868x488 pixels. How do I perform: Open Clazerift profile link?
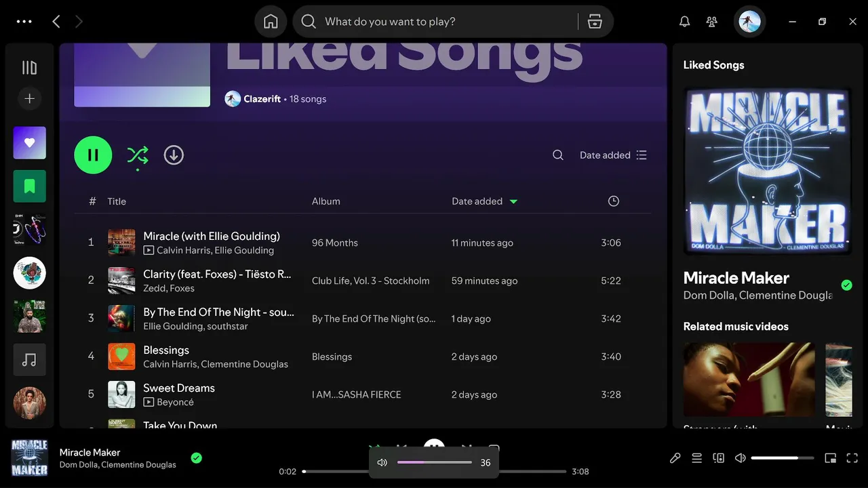pyautogui.click(x=262, y=99)
